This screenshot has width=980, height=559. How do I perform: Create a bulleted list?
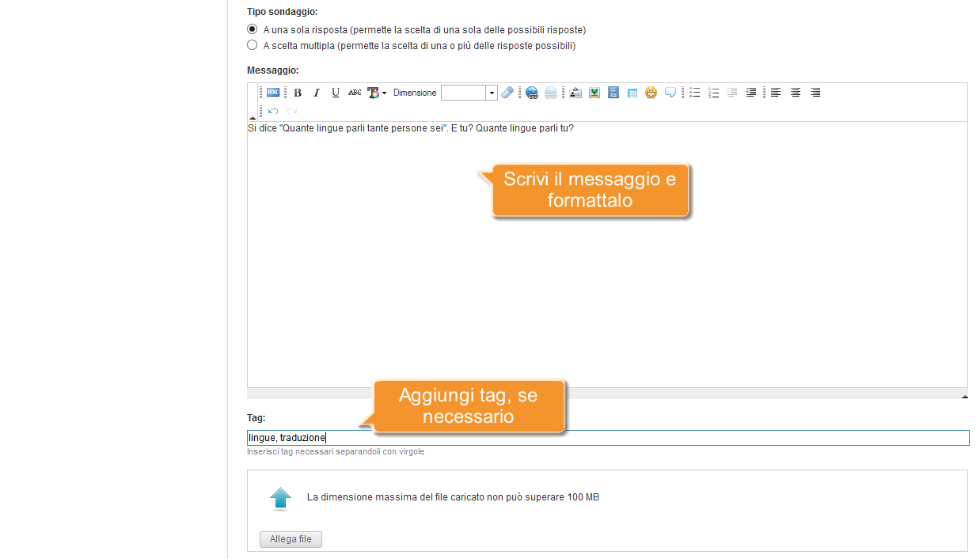click(695, 93)
